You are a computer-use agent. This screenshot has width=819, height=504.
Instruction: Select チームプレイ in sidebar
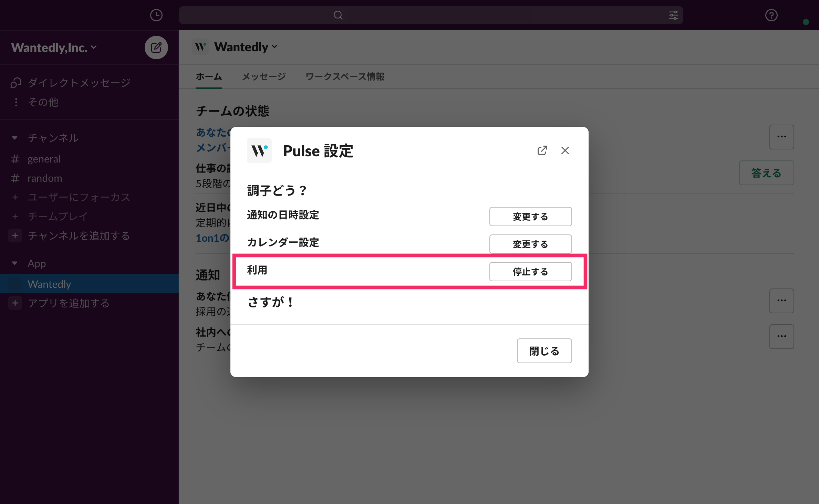pyautogui.click(x=58, y=217)
